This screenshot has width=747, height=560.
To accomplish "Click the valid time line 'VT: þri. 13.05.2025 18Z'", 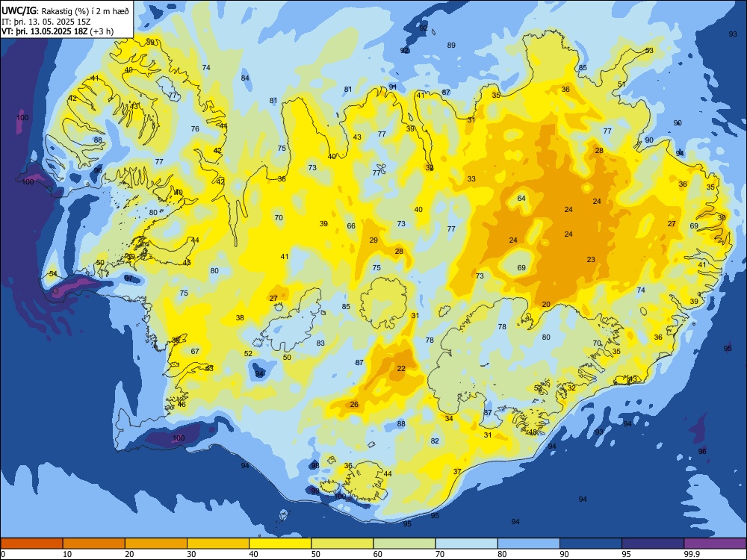I will click(45, 31).
